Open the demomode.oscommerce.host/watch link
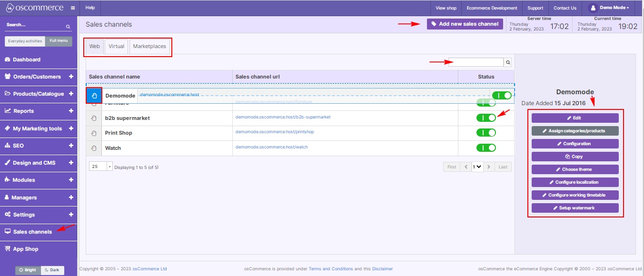 coord(272,147)
